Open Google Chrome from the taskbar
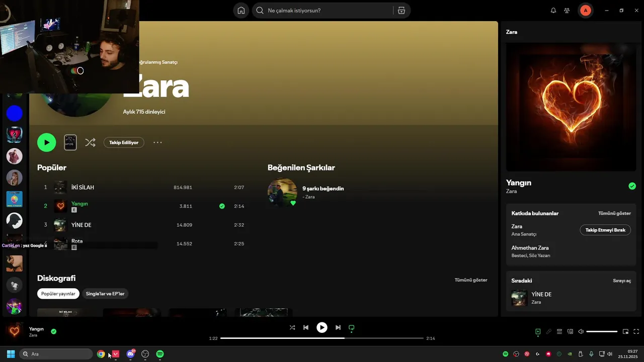 [x=101, y=354]
